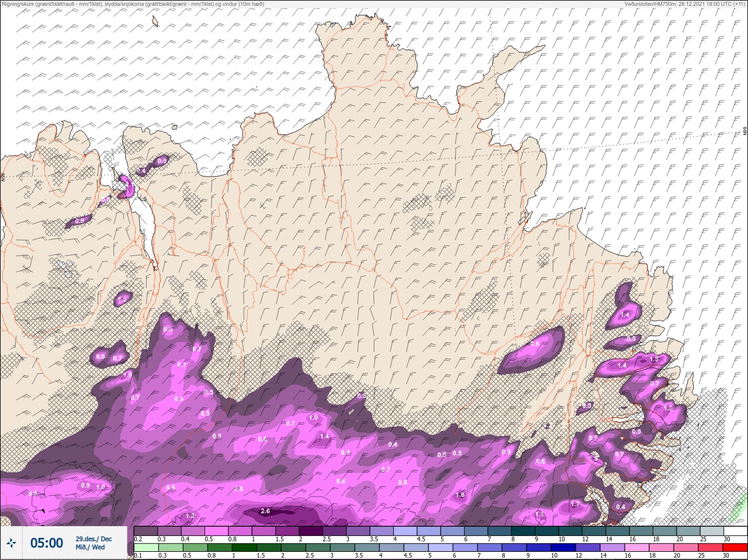748x560 pixels.
Task: Select the 'Mið./ Wed' weekday label
Action: 90,547
